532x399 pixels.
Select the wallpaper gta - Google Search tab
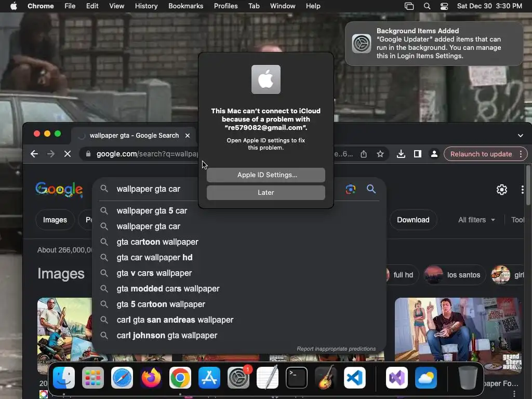coord(134,136)
